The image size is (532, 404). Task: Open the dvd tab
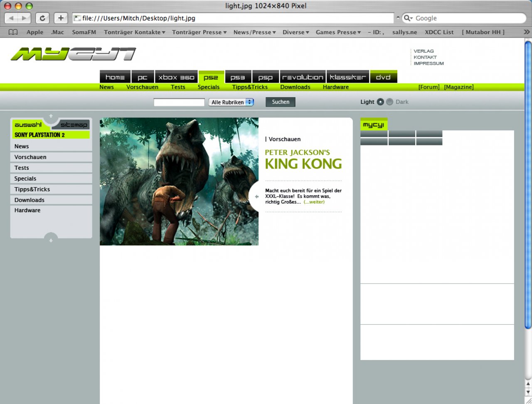[x=383, y=77]
